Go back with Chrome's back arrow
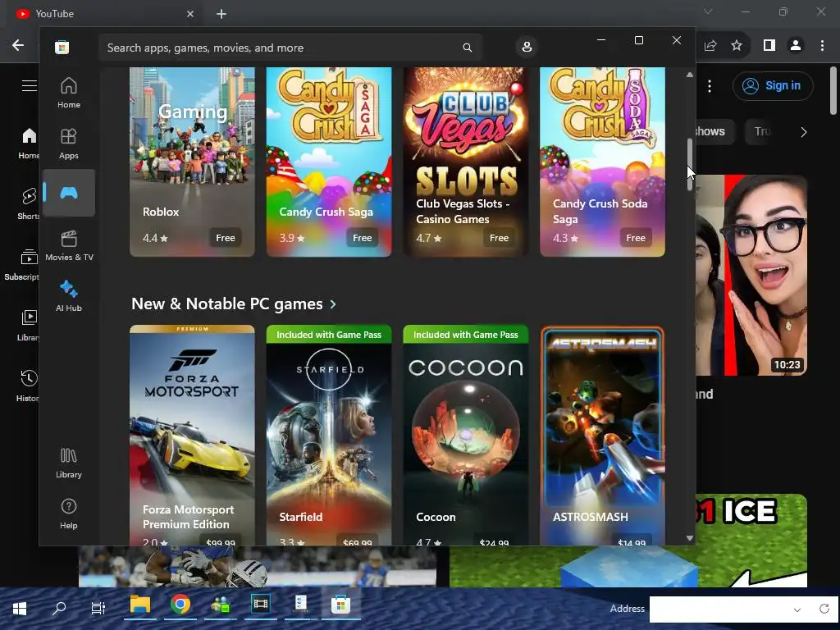 pyautogui.click(x=18, y=46)
